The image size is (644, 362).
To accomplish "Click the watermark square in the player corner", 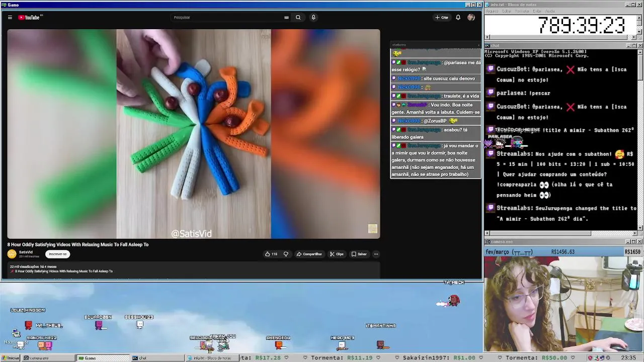I will (x=372, y=229).
